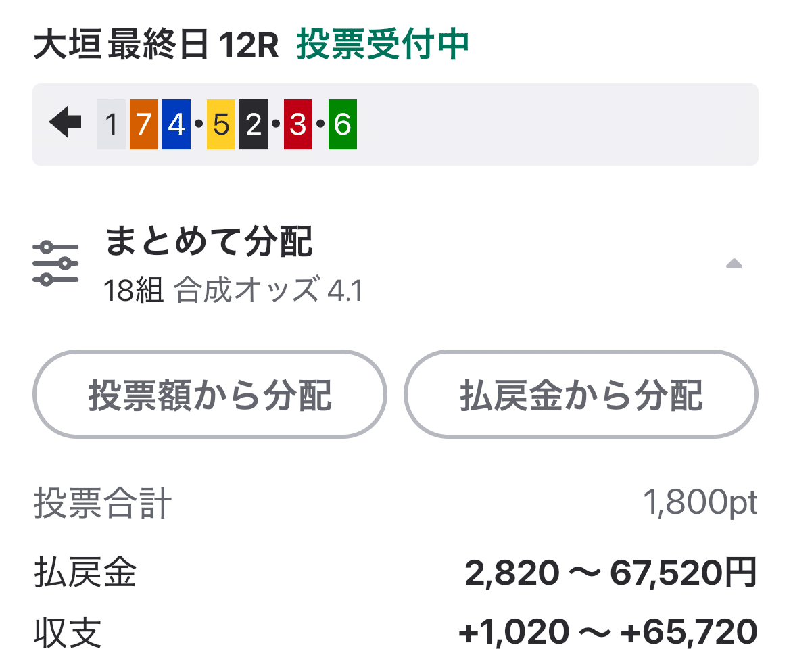Screen dimensions: 791x672
Task: Click the 投票額から分配 button
Action: [x=210, y=394]
